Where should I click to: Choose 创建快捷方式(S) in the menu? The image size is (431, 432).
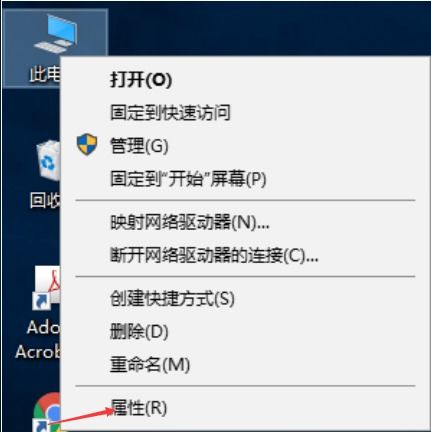click(x=172, y=298)
